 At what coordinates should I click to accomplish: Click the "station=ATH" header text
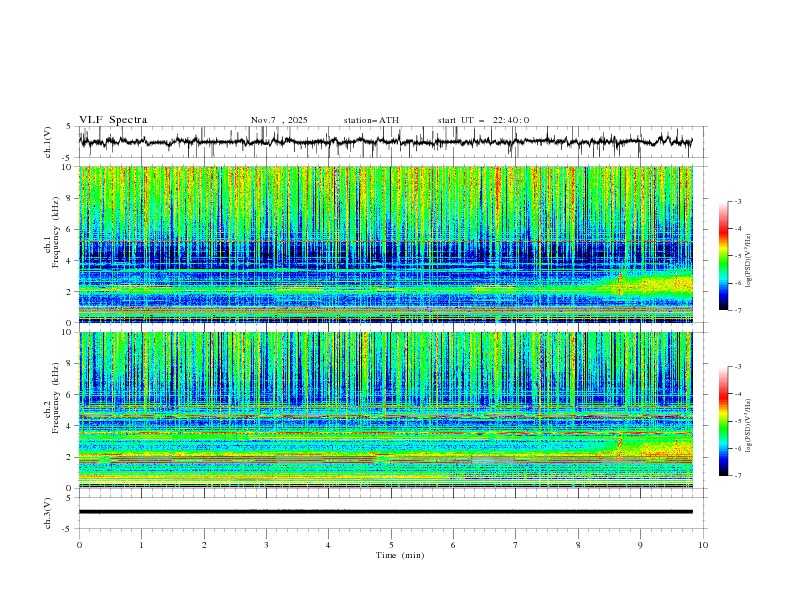click(371, 120)
